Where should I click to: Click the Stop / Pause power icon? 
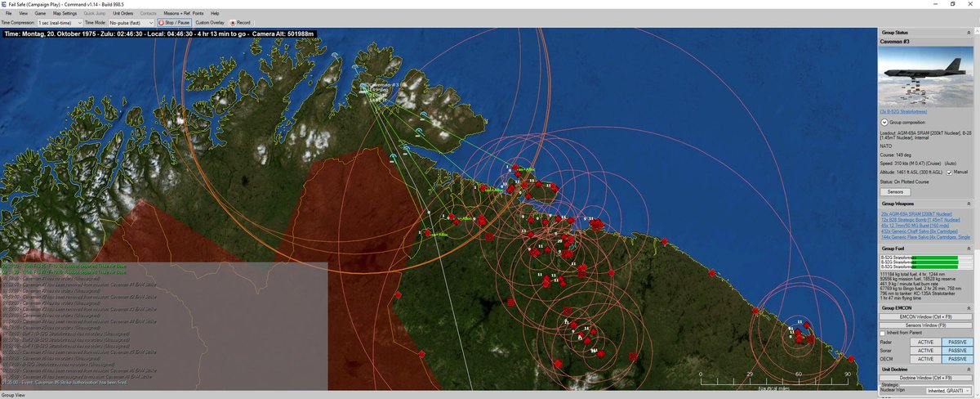point(161,23)
